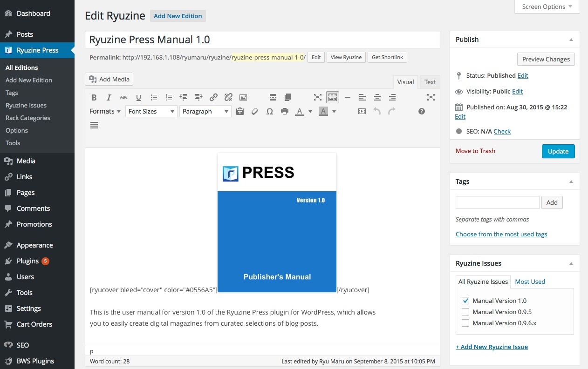Apply italic formatting
The width and height of the screenshot is (588, 369).
pyautogui.click(x=109, y=97)
